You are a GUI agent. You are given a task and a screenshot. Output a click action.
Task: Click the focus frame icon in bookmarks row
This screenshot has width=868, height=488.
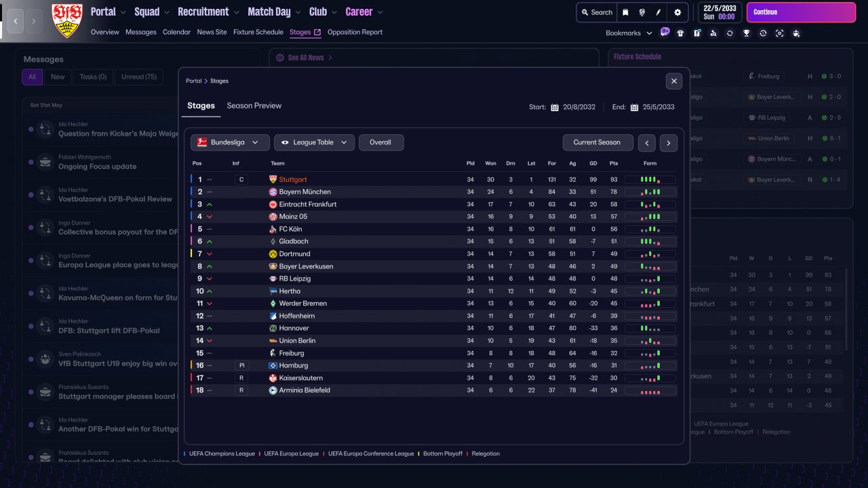[x=779, y=33]
